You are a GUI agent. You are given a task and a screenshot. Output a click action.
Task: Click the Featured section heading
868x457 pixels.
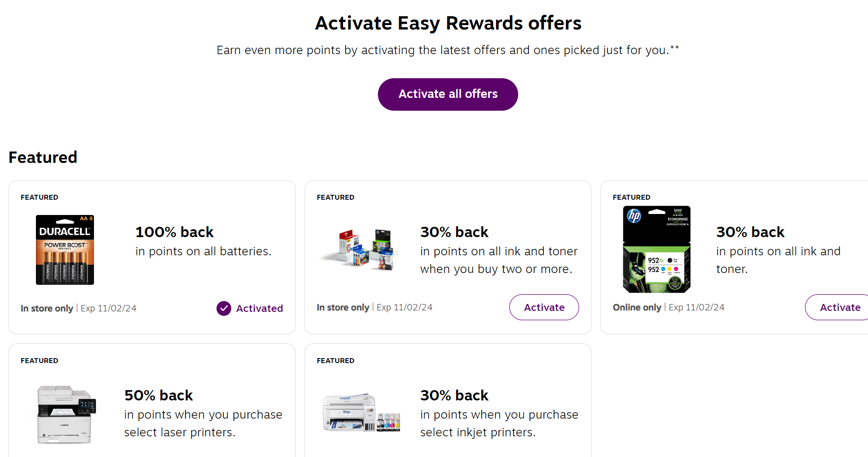[43, 157]
